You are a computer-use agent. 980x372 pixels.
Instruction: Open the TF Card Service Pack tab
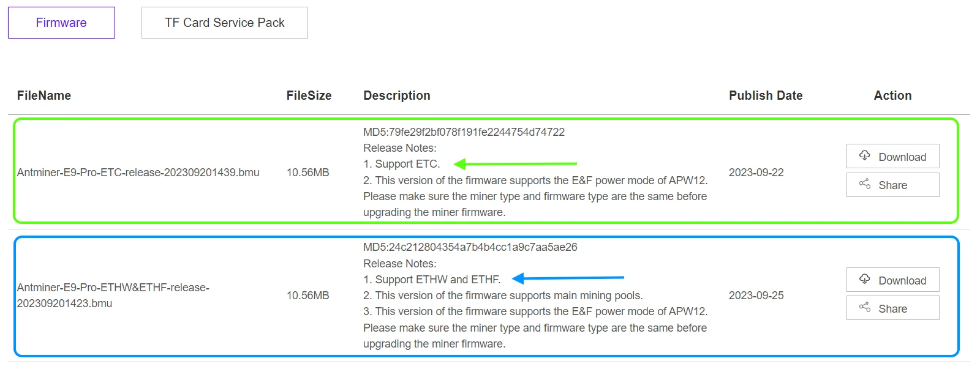coord(224,23)
